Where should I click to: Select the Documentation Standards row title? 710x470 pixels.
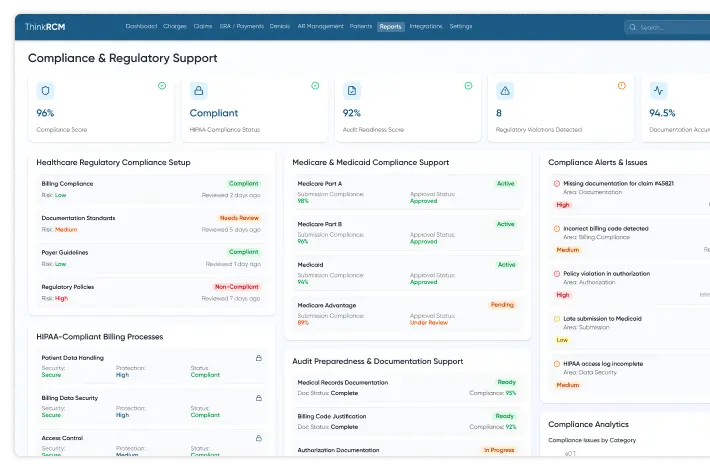tap(78, 218)
